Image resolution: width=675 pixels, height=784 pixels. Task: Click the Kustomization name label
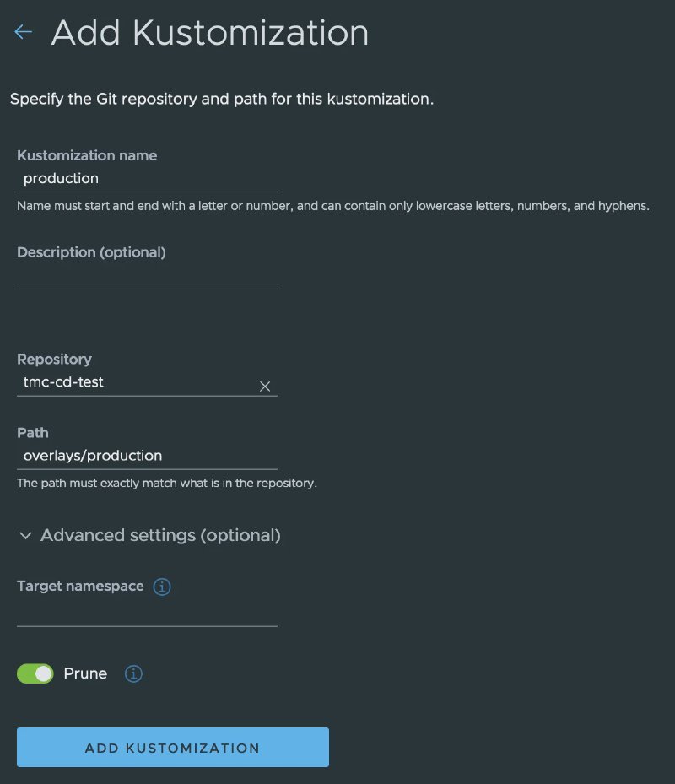87,155
